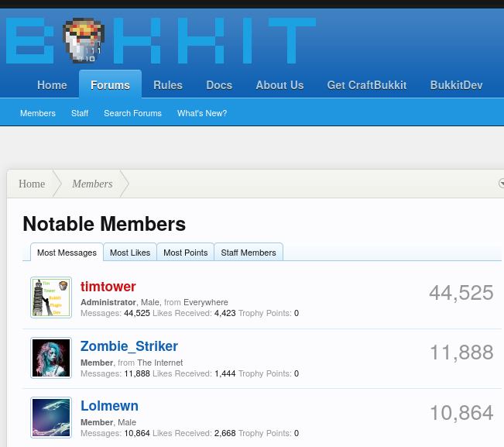504x447 pixels.
Task: Open the Docs page
Action: (219, 85)
